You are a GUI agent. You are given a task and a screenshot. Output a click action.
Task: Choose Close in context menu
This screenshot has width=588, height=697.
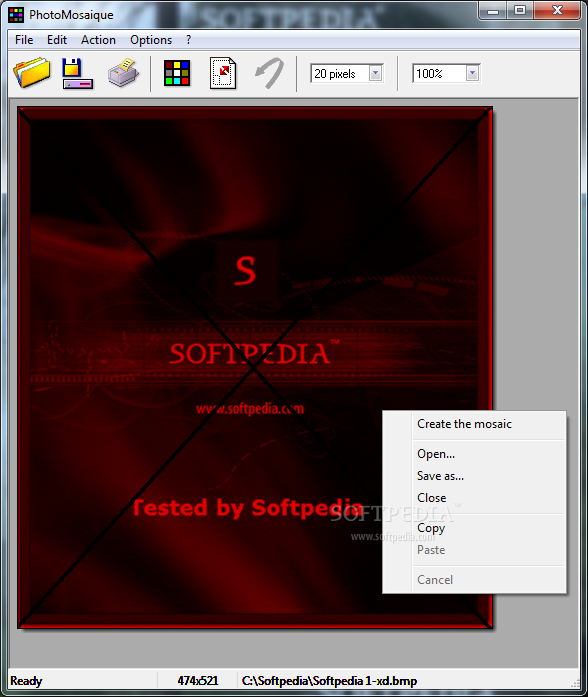tap(475, 498)
